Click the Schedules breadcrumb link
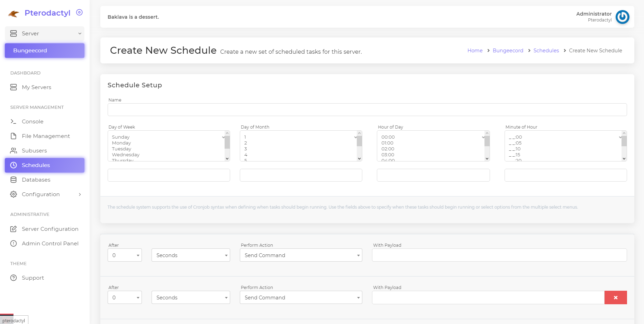This screenshot has height=324, width=644. tap(546, 51)
